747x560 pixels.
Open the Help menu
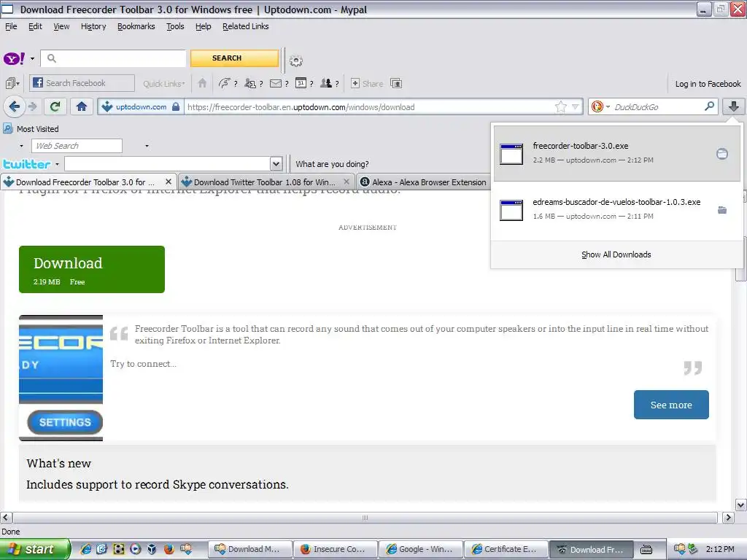click(x=204, y=27)
